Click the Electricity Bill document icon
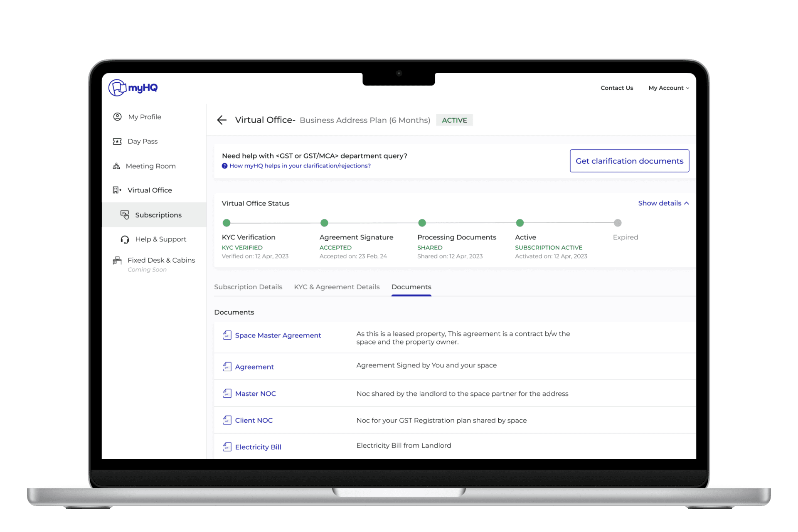798x532 pixels. 227,447
